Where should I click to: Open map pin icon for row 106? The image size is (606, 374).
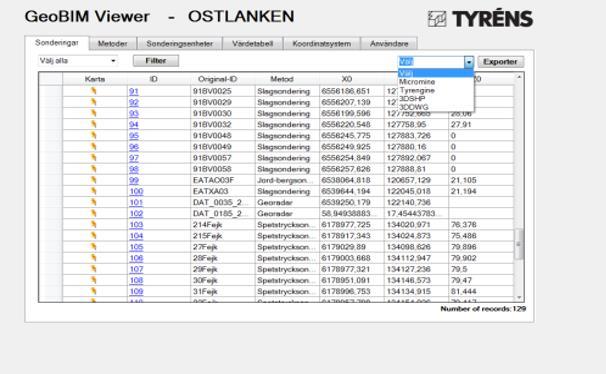coord(94,258)
